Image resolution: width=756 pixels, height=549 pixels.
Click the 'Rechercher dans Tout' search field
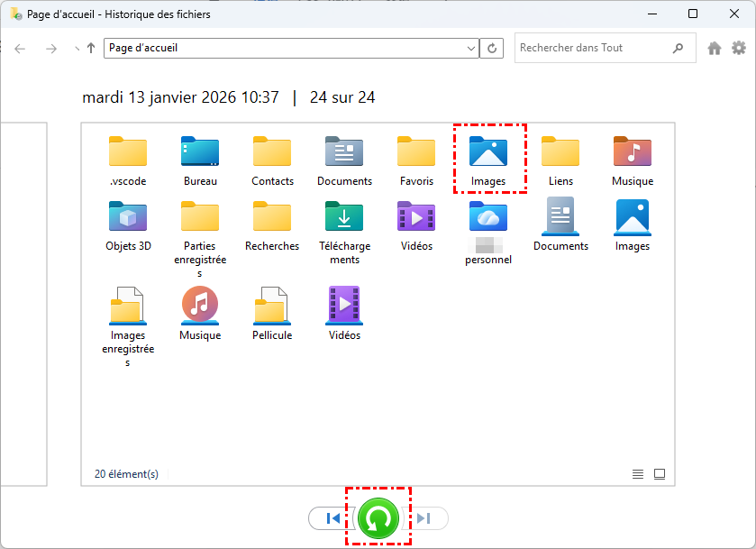tap(590, 49)
